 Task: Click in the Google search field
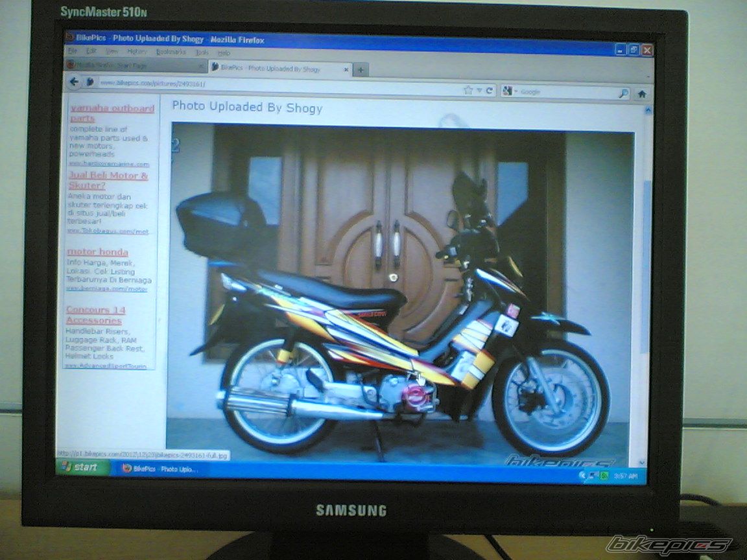coord(564,93)
